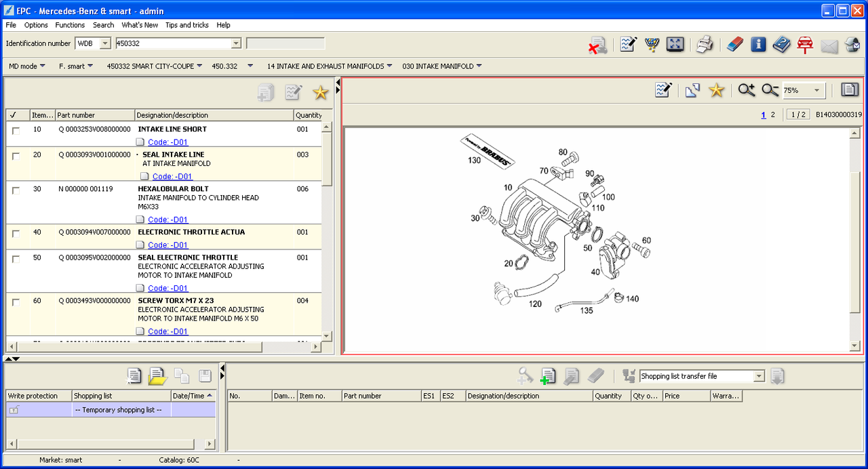Open the Options menu
Screen dimensions: 868x469
[36, 25]
